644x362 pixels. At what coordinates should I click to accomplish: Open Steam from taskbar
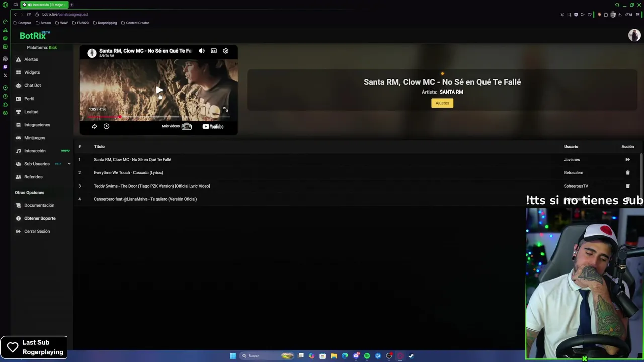(411, 356)
